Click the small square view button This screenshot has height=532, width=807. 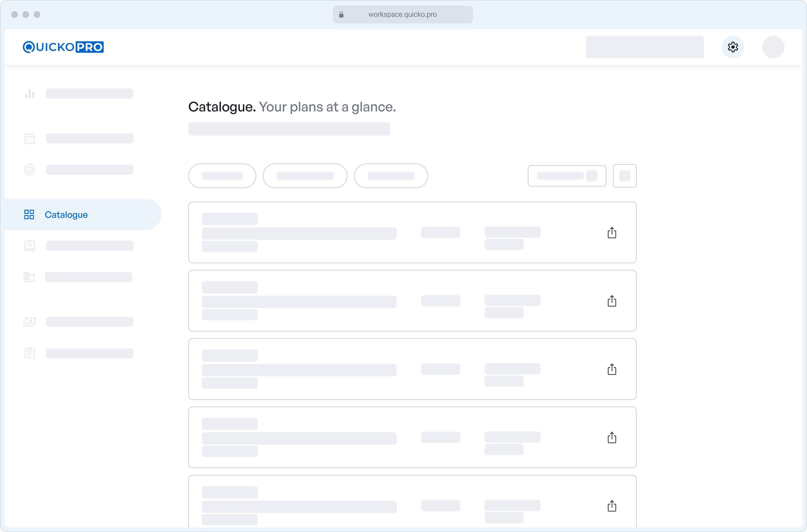click(x=625, y=176)
